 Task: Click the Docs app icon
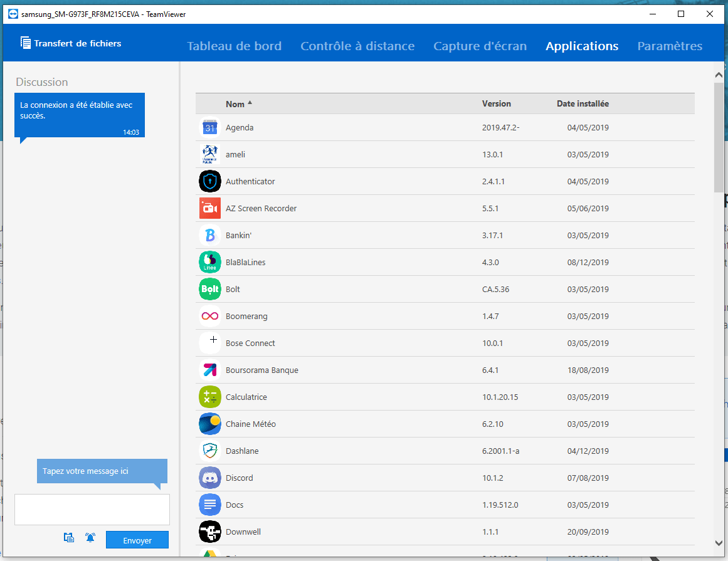[x=210, y=505]
